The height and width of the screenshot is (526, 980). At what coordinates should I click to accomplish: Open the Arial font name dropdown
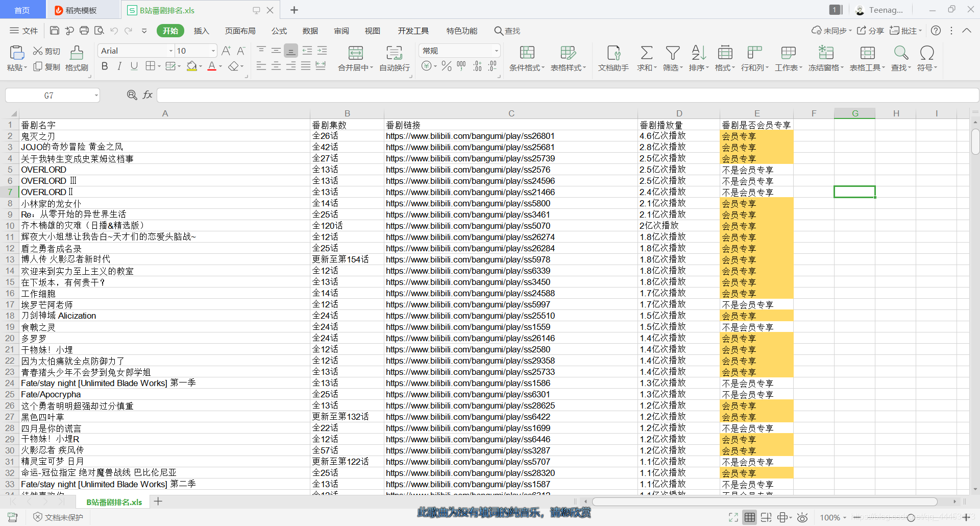coord(171,51)
